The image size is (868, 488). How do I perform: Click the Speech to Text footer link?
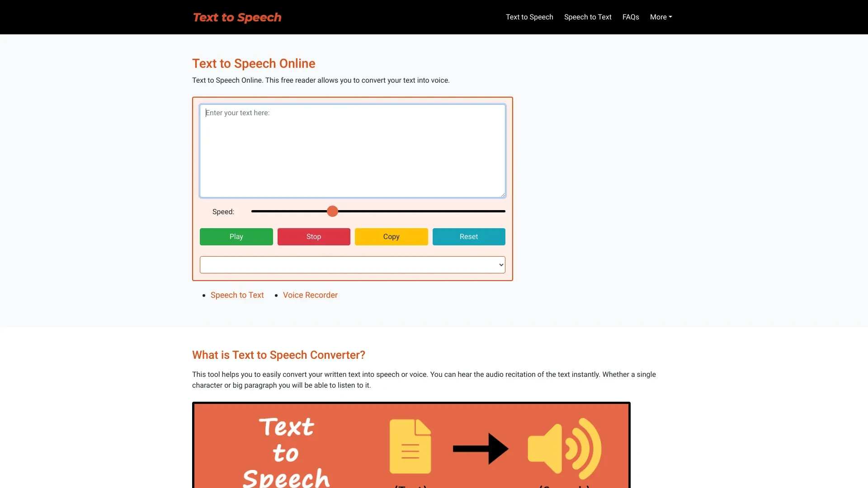pos(237,294)
